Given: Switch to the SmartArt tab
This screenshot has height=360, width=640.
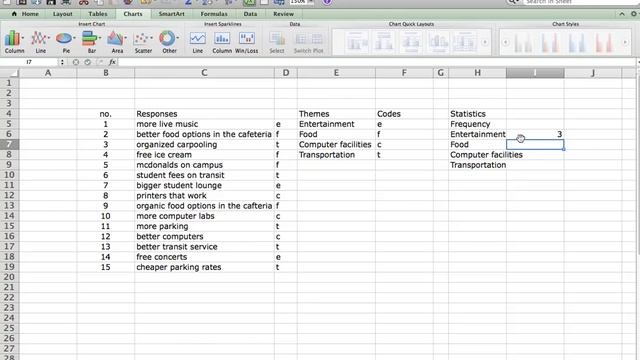Looking at the screenshot, I should [171, 13].
